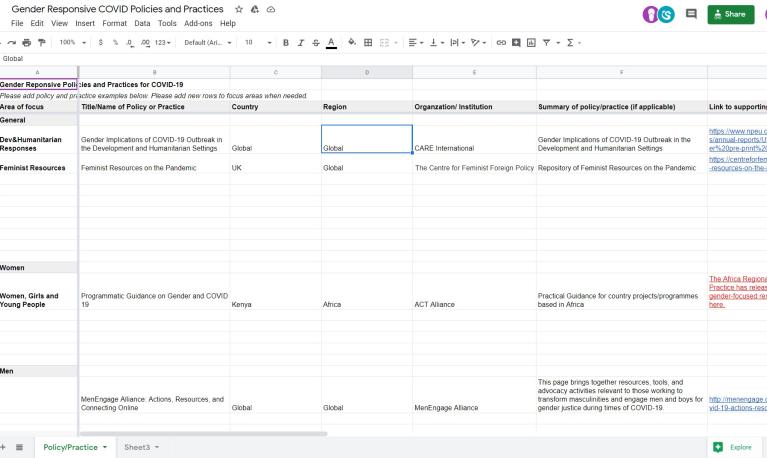Open the Format menu

click(x=114, y=23)
